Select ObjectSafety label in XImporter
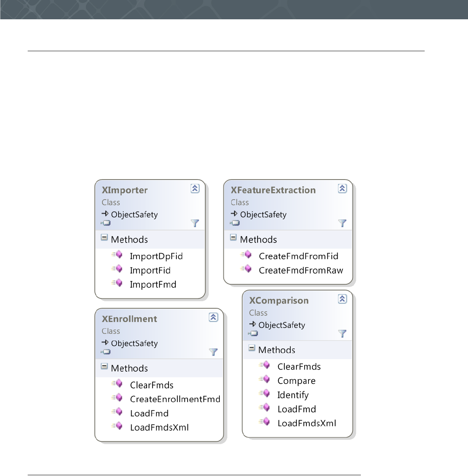 (134, 215)
